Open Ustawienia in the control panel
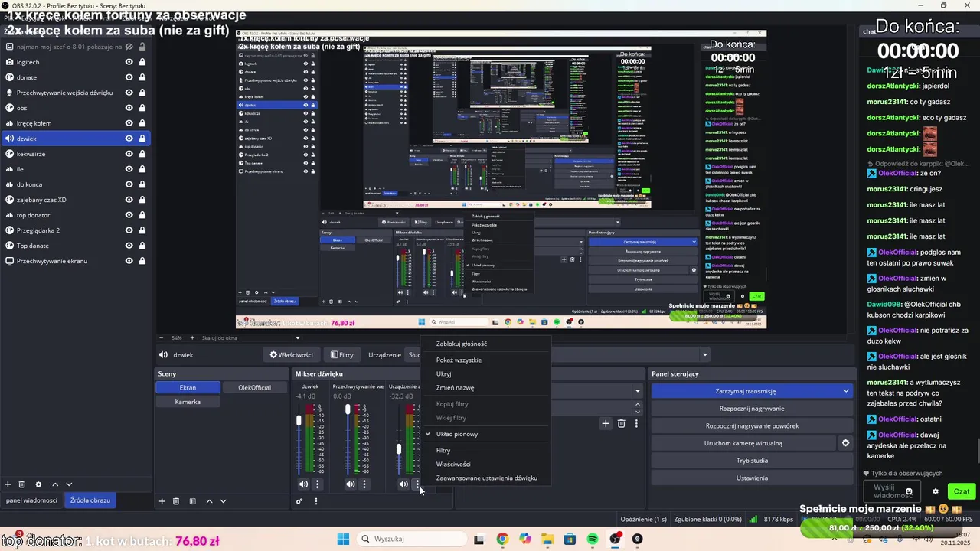The height and width of the screenshot is (551, 980). (x=752, y=478)
